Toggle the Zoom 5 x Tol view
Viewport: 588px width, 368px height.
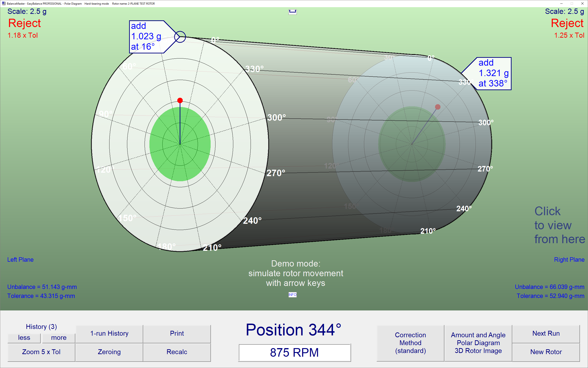point(41,352)
